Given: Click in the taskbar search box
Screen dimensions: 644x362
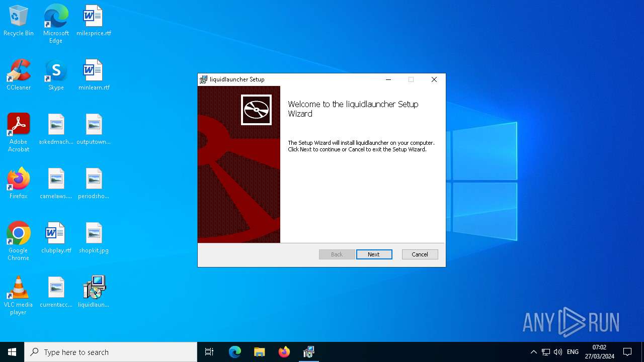Looking at the screenshot, I should click(111, 352).
